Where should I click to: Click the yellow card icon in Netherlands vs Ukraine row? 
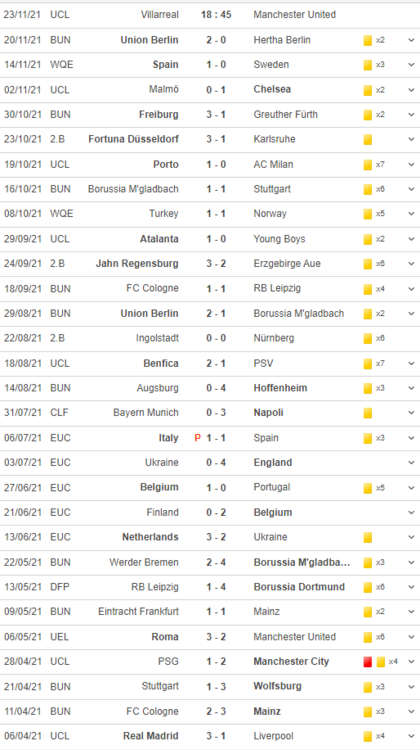tap(367, 537)
